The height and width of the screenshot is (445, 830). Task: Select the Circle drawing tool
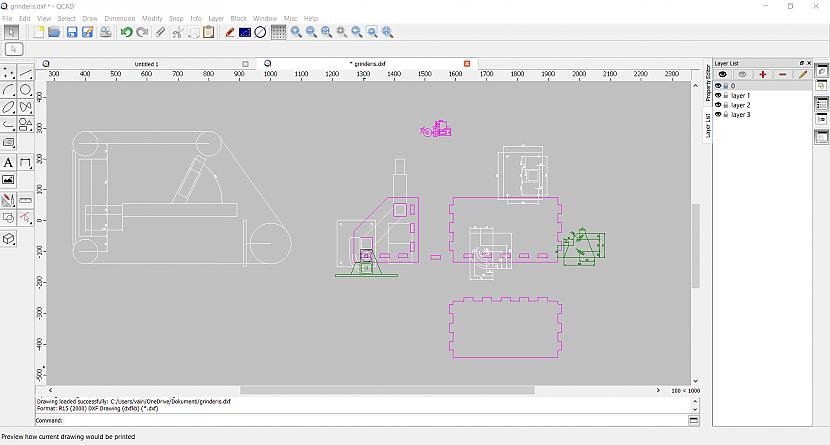pyautogui.click(x=25, y=90)
